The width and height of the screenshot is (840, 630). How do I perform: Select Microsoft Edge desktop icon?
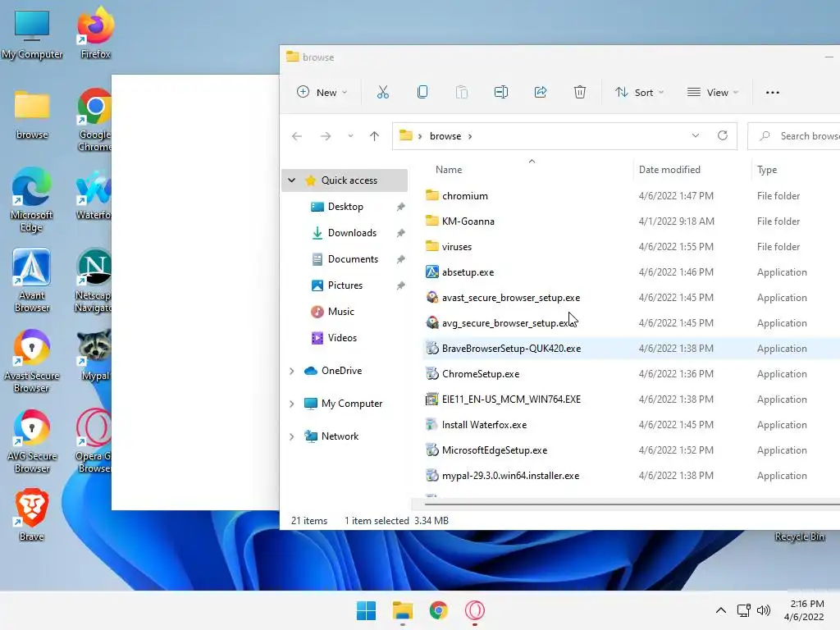tap(32, 199)
